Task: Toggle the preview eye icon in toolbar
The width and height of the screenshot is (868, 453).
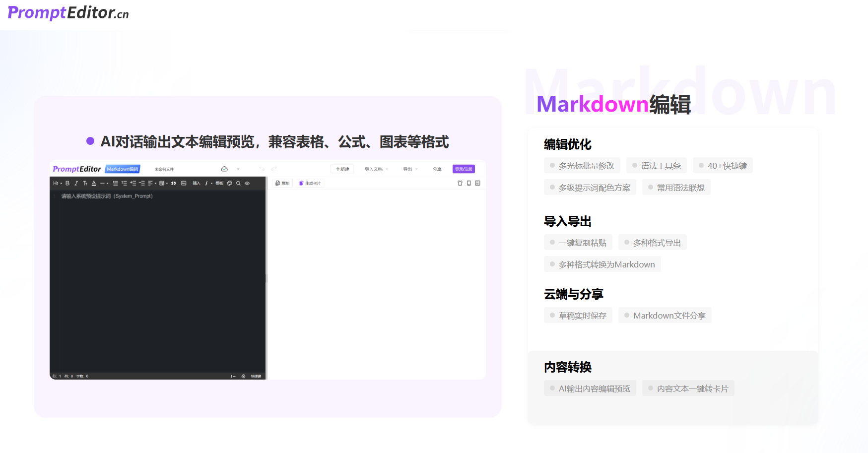Action: (x=247, y=183)
